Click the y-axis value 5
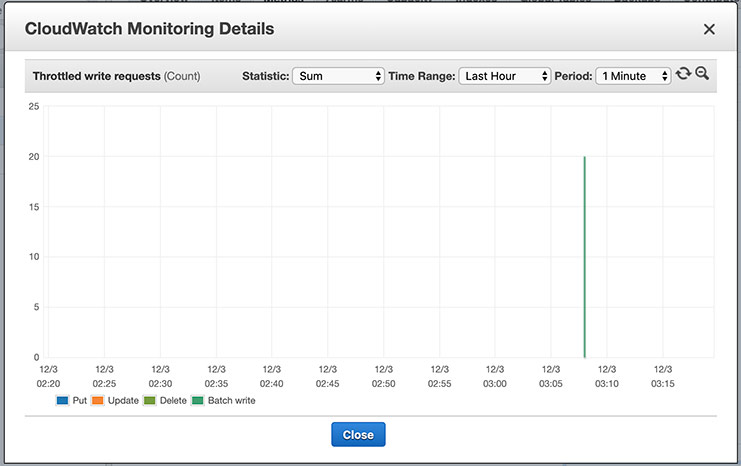Viewport: 741px width, 466px height. coord(36,307)
